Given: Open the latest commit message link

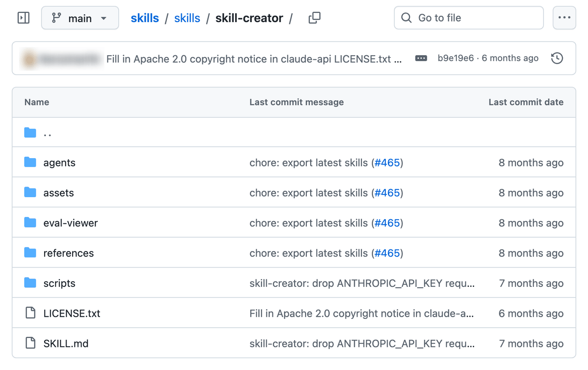Looking at the screenshot, I should [x=254, y=59].
